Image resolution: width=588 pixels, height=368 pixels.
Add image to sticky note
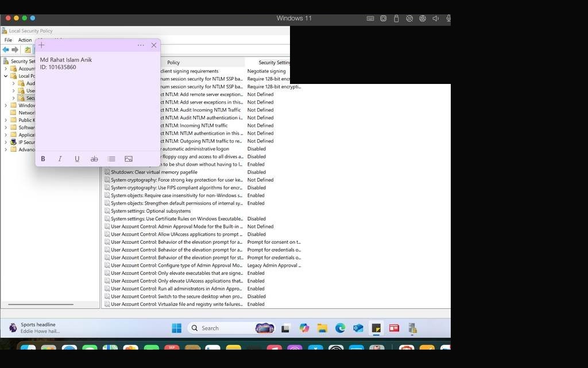coord(129,159)
